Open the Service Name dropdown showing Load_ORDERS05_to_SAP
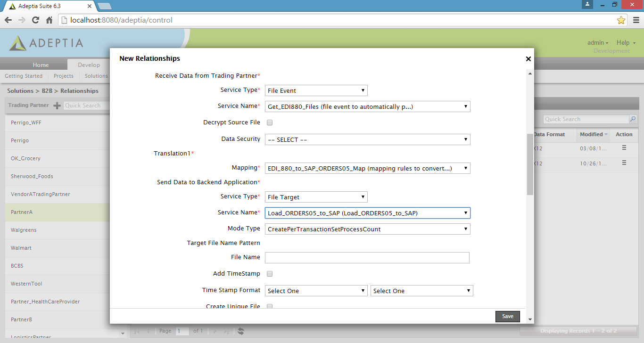The height and width of the screenshot is (343, 644). 367,213
